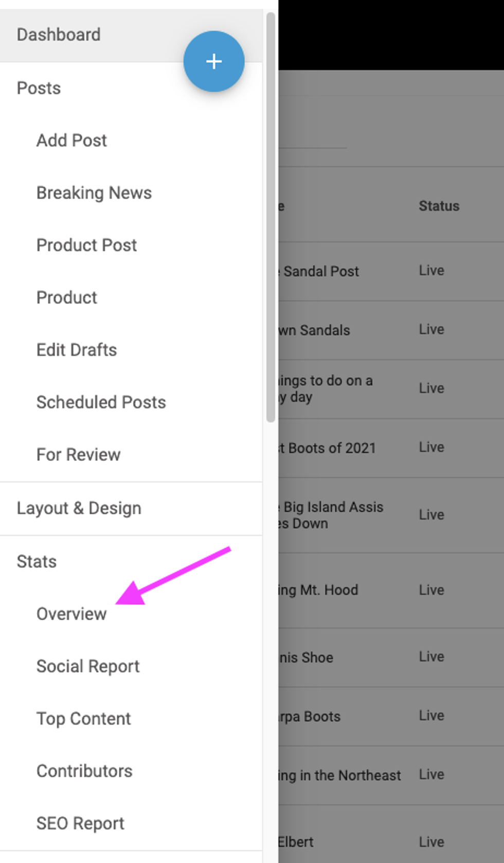This screenshot has width=504, height=863.
Task: Select Add Post in sidebar
Action: click(x=71, y=140)
